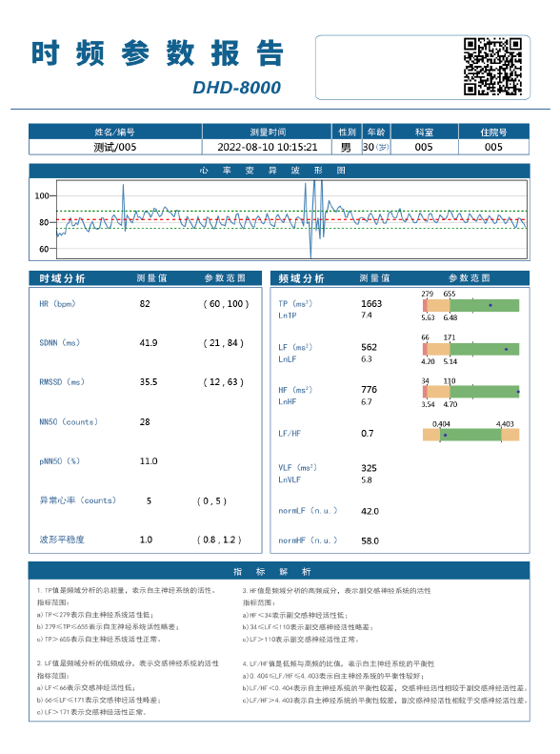Click the 100 label on waveform axis

coord(41,195)
